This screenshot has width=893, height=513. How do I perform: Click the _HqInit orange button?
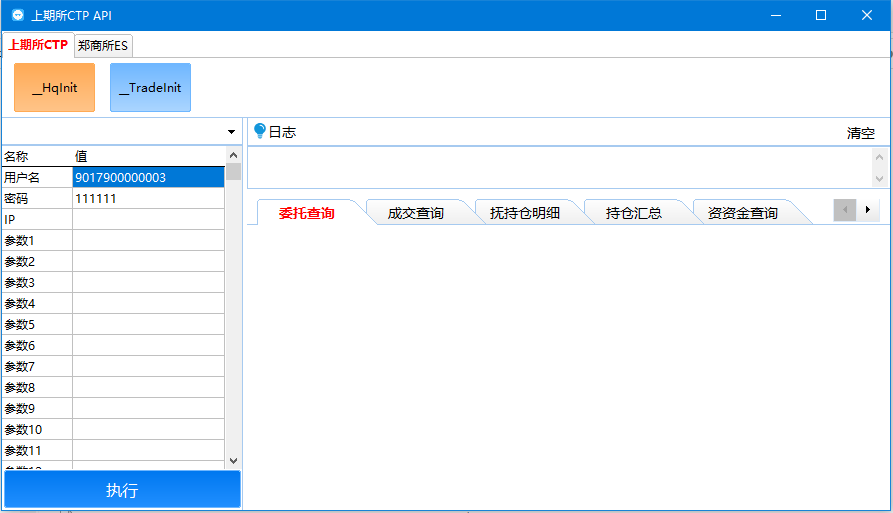pyautogui.click(x=55, y=88)
